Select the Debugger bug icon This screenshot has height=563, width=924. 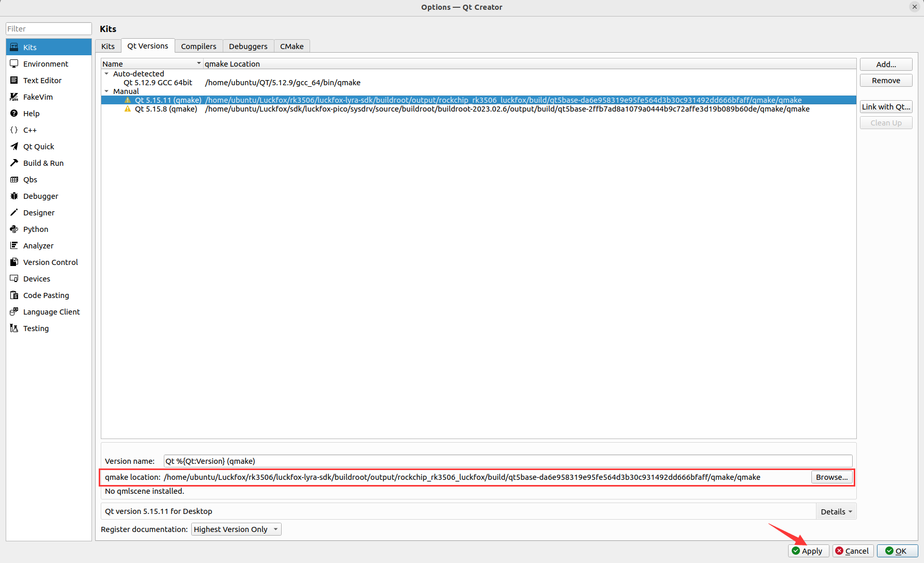[x=14, y=196]
